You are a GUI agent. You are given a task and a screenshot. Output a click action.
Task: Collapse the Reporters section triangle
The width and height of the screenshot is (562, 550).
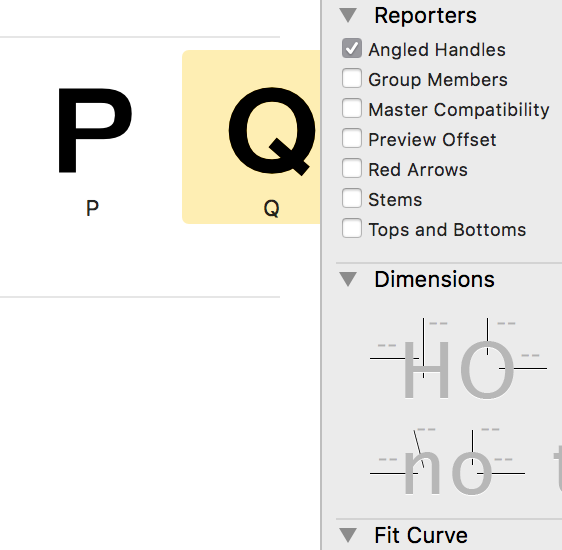pos(348,16)
